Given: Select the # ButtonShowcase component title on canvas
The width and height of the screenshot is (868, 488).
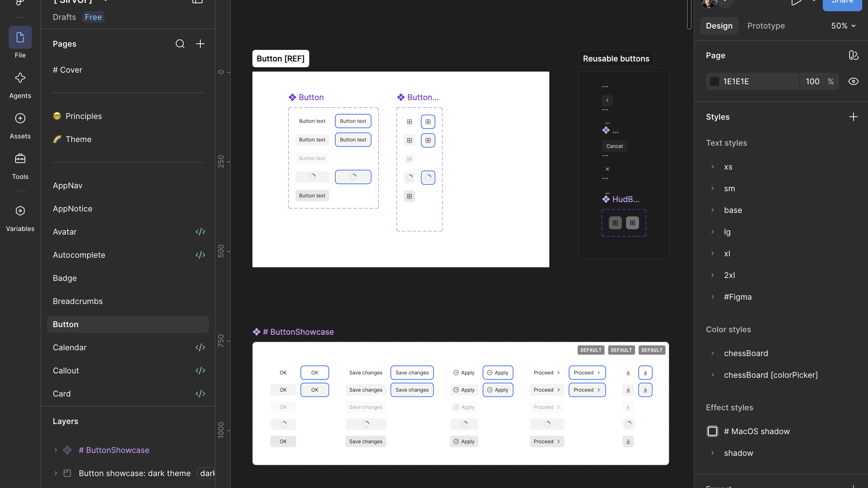Looking at the screenshot, I should [x=293, y=332].
